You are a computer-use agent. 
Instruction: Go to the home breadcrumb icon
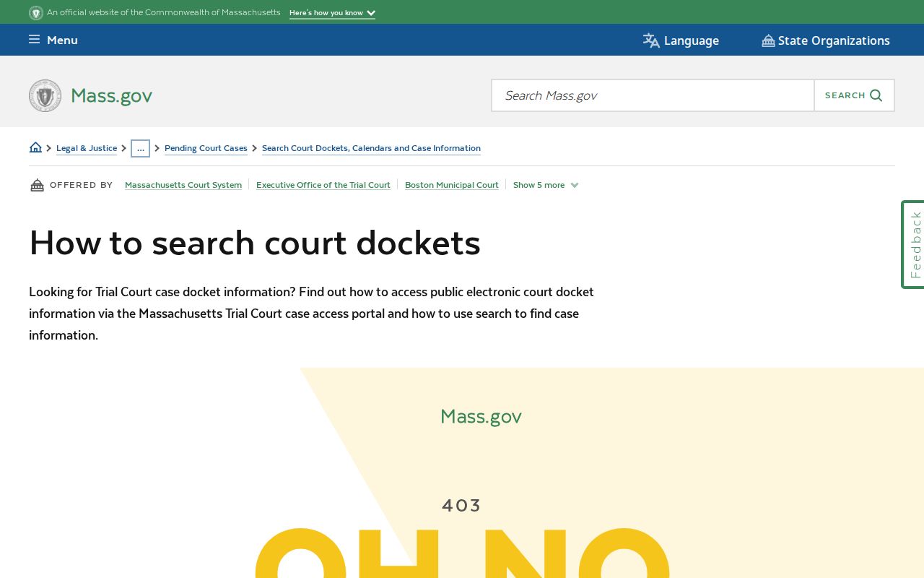35,147
